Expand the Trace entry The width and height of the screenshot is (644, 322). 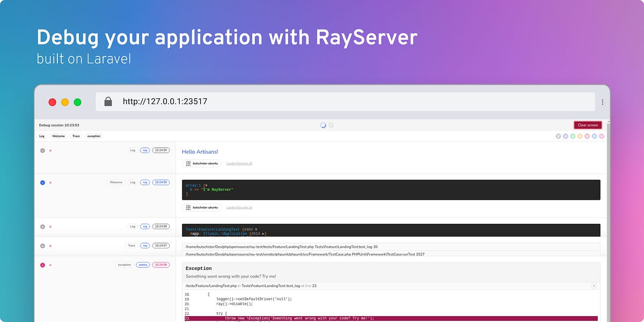pyautogui.click(x=42, y=246)
